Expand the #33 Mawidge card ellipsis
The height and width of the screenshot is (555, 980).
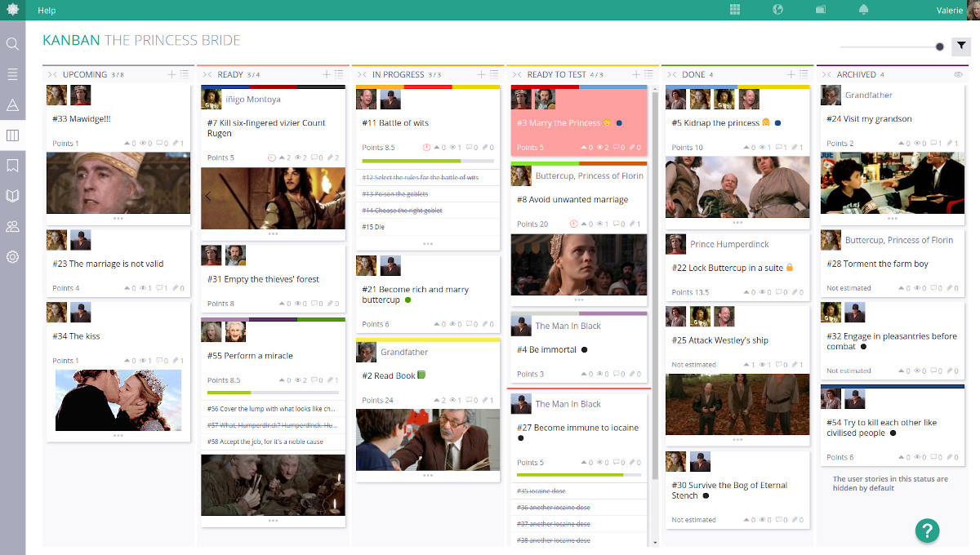coord(118,219)
